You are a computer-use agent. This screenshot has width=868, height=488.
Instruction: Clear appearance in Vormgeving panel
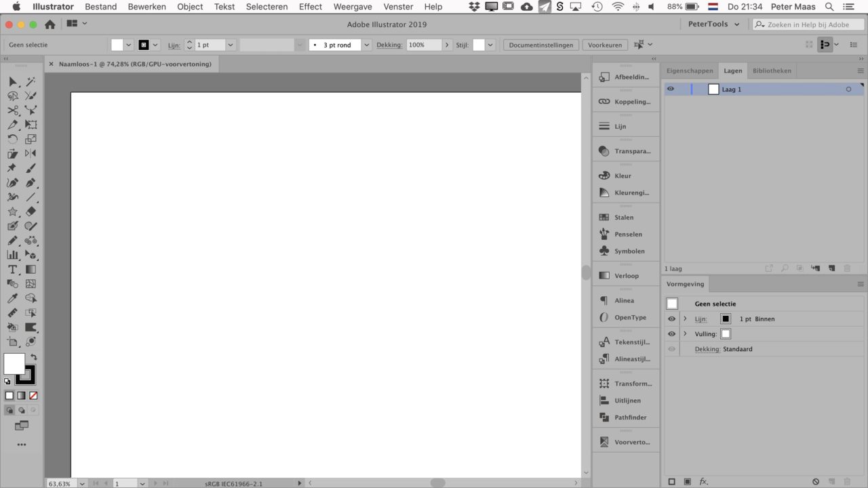click(x=816, y=481)
